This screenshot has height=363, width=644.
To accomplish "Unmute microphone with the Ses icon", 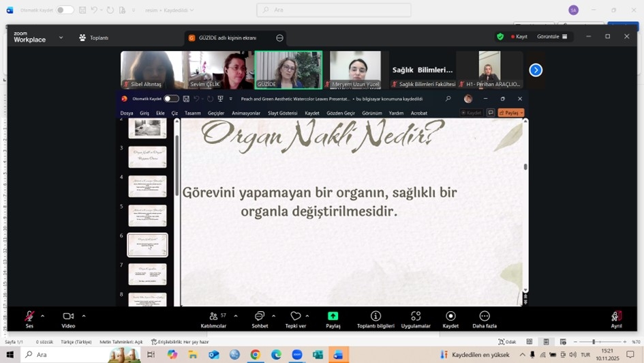I will 29,317.
